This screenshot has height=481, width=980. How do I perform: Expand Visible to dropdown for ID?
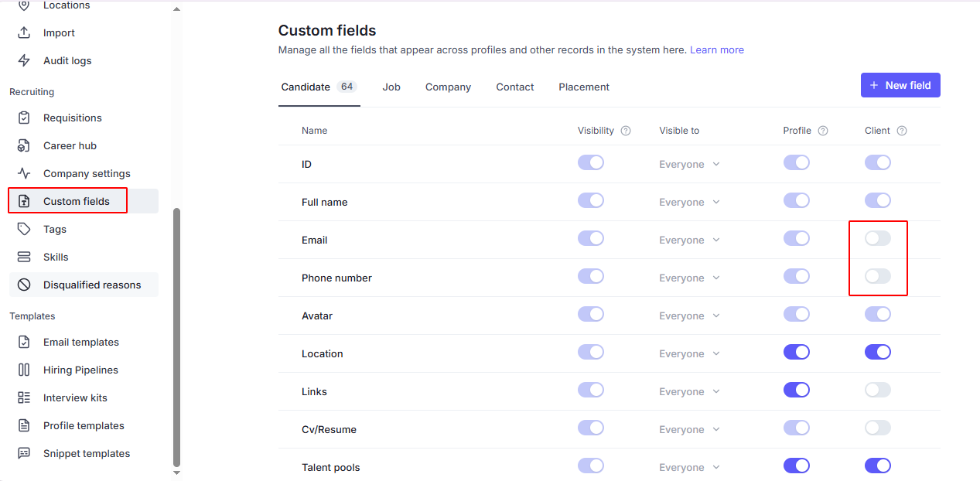(689, 165)
